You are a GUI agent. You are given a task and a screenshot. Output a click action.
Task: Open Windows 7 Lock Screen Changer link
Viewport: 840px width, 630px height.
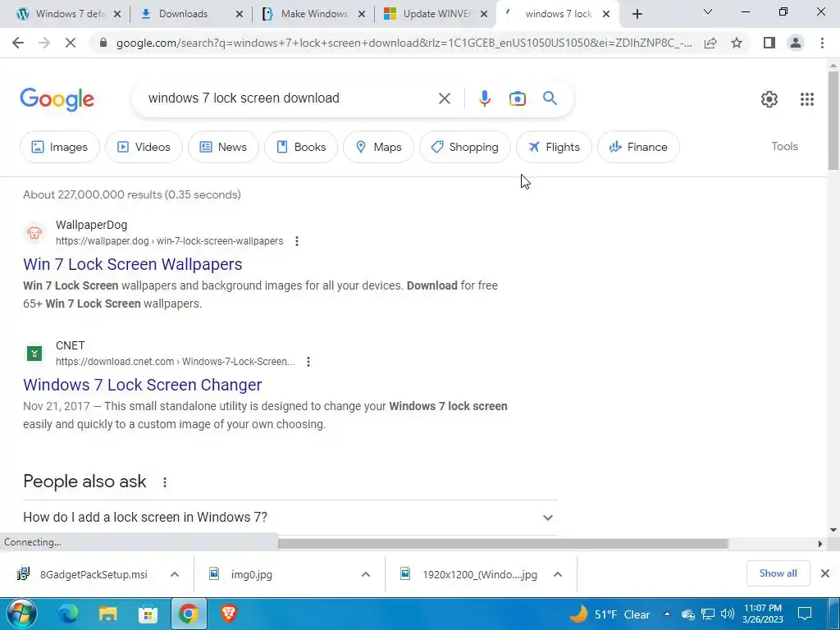click(x=143, y=385)
